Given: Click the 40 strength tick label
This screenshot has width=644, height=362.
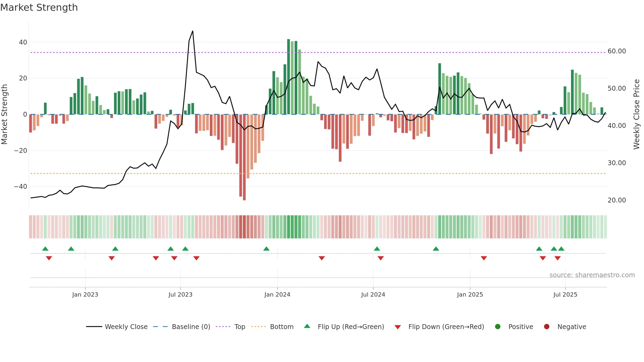Looking at the screenshot, I should pos(23,42).
